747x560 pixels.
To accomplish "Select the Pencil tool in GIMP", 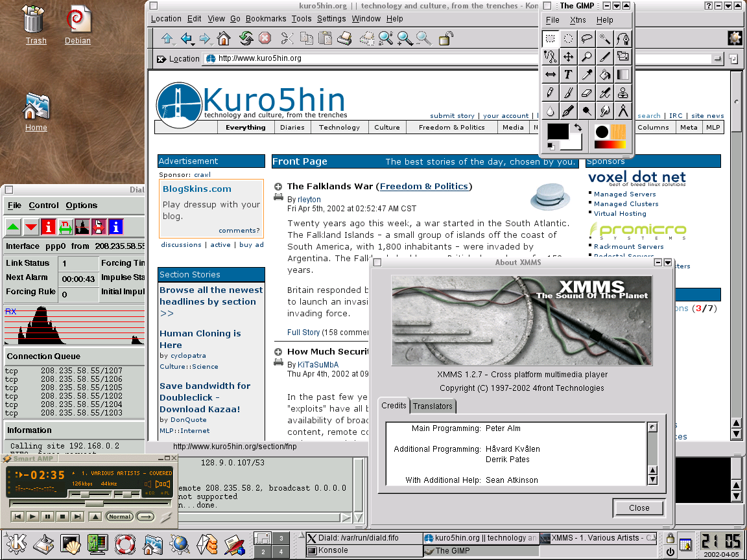I will pyautogui.click(x=551, y=93).
